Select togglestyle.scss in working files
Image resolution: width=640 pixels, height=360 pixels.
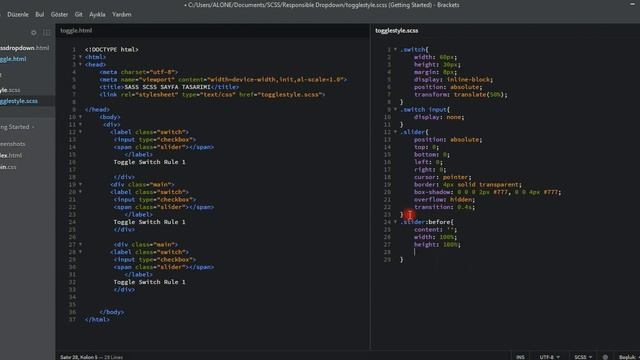[x=19, y=101]
